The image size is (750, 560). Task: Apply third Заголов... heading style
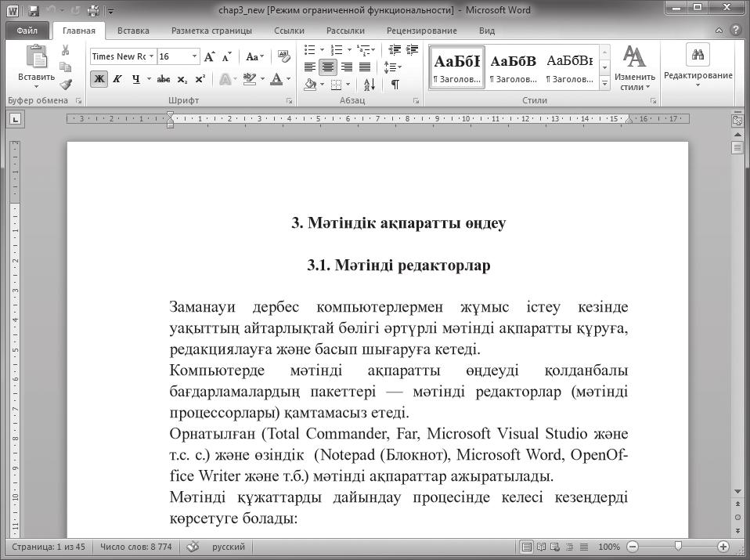click(x=570, y=67)
